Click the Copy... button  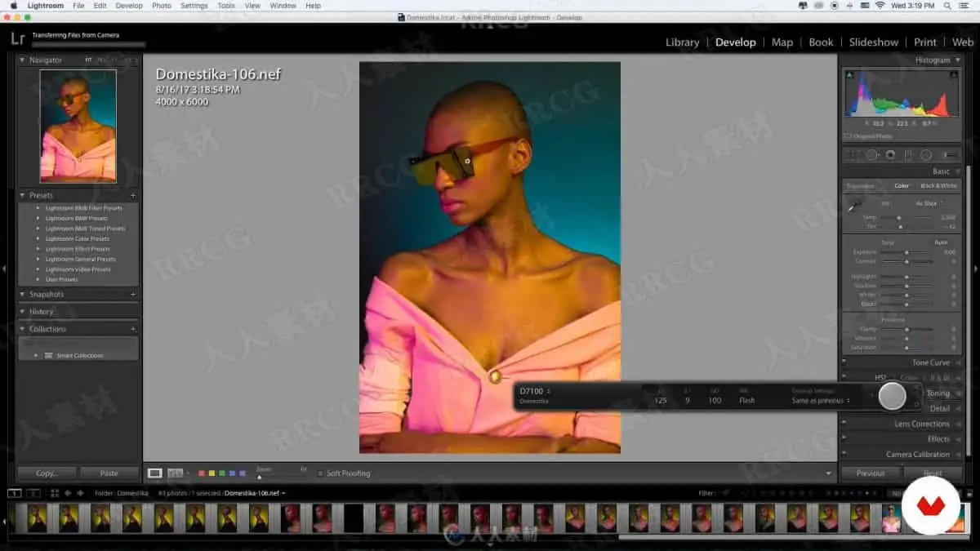47,473
